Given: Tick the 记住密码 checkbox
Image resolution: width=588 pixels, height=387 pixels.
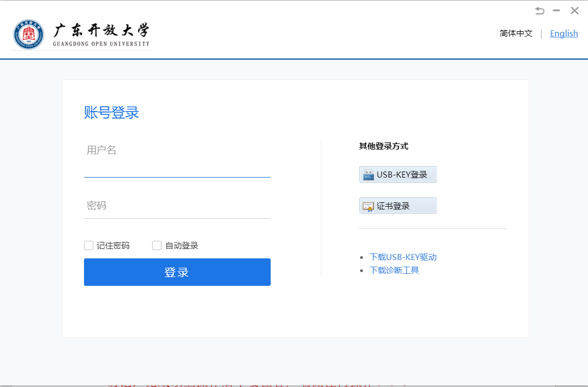Looking at the screenshot, I should click(x=88, y=246).
